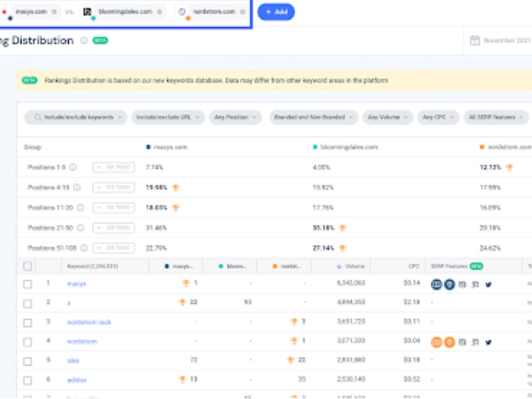
Task: Sort by the Volume column header
Action: (351, 267)
